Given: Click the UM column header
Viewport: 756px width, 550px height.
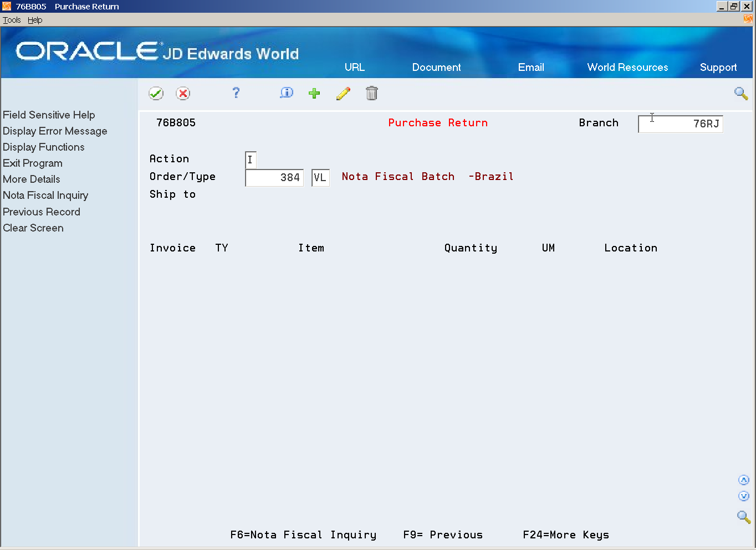Looking at the screenshot, I should coord(548,248).
